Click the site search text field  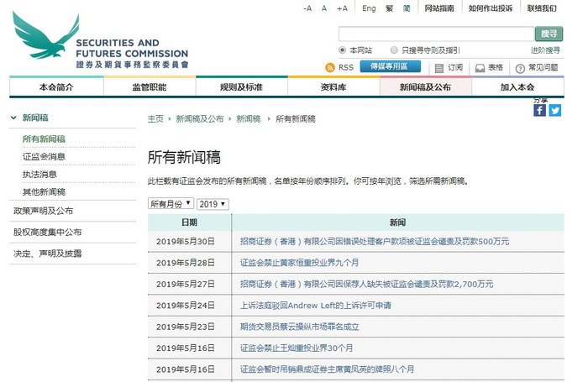[x=434, y=34]
